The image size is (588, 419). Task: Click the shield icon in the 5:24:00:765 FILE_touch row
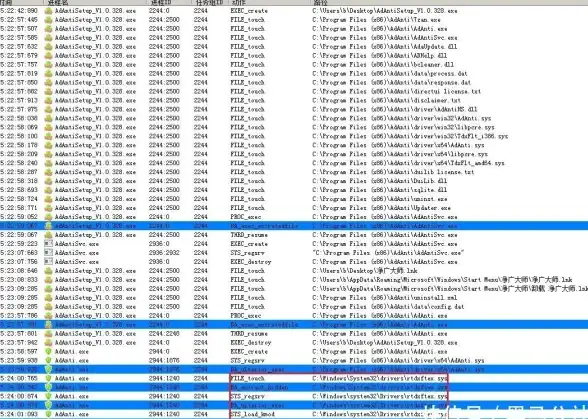coord(48,378)
